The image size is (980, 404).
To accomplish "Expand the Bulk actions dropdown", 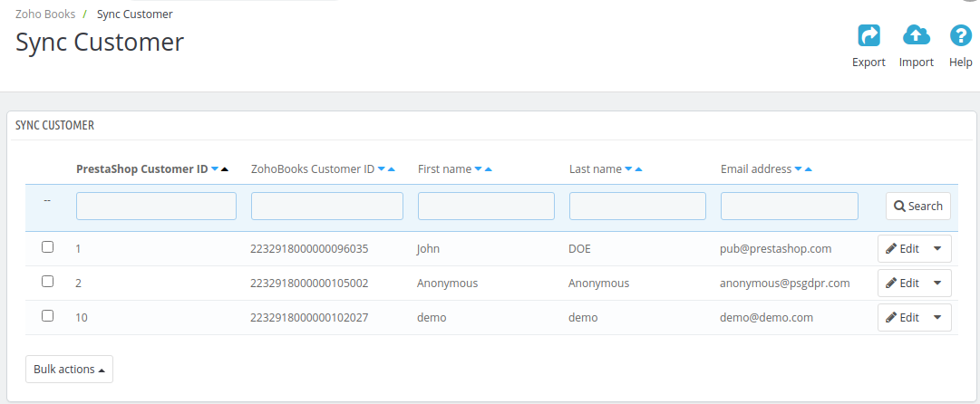I will [70, 369].
